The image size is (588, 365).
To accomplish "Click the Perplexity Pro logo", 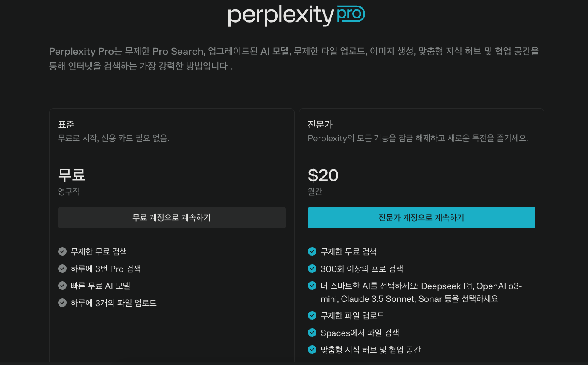I will click(296, 15).
